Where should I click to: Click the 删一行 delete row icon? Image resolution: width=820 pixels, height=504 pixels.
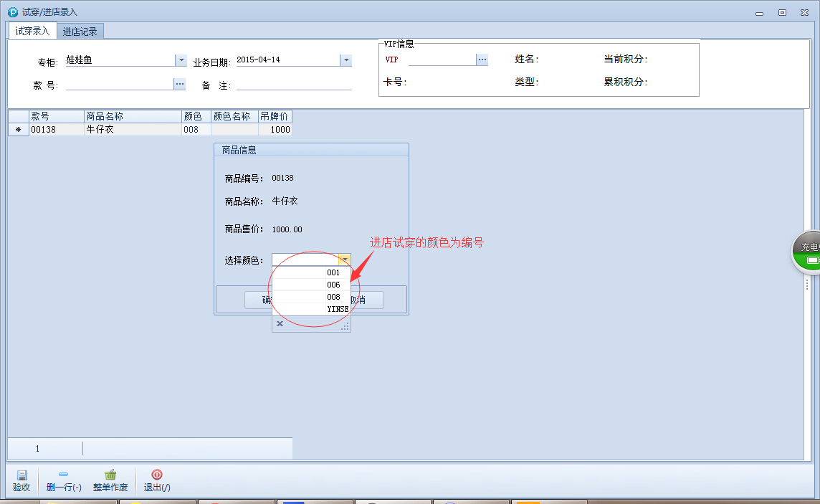[x=63, y=475]
